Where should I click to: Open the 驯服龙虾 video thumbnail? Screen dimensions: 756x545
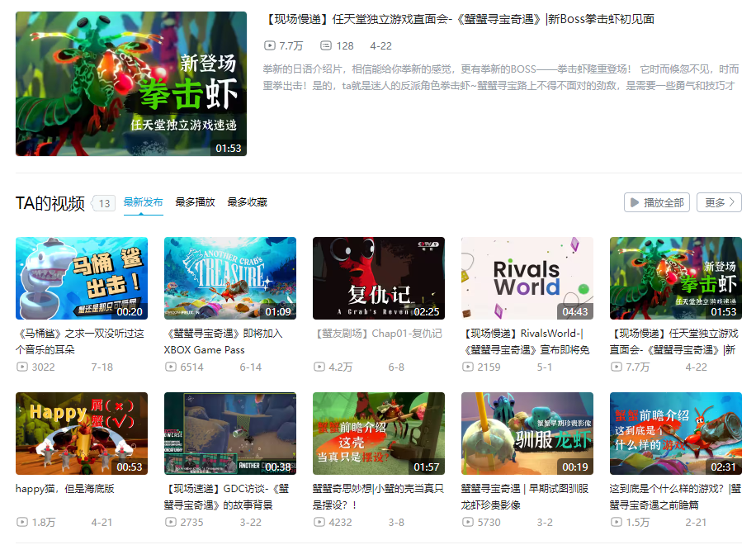click(527, 434)
